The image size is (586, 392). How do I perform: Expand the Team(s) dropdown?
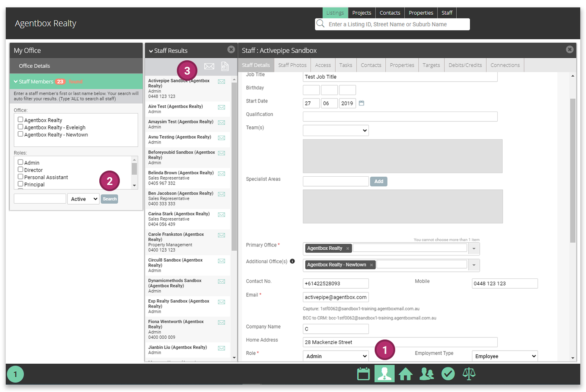pos(336,130)
